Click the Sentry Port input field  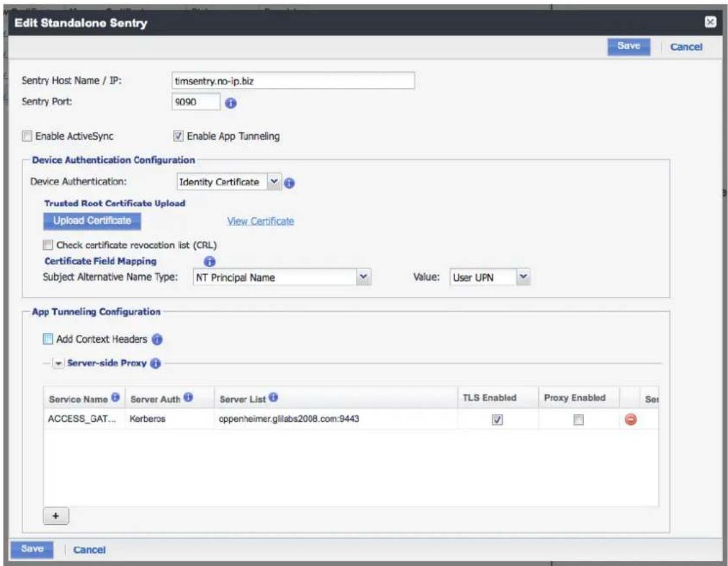click(x=196, y=102)
